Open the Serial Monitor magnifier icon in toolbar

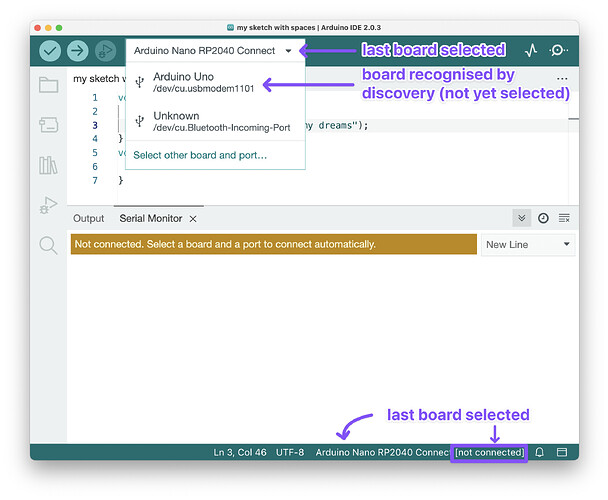(558, 50)
